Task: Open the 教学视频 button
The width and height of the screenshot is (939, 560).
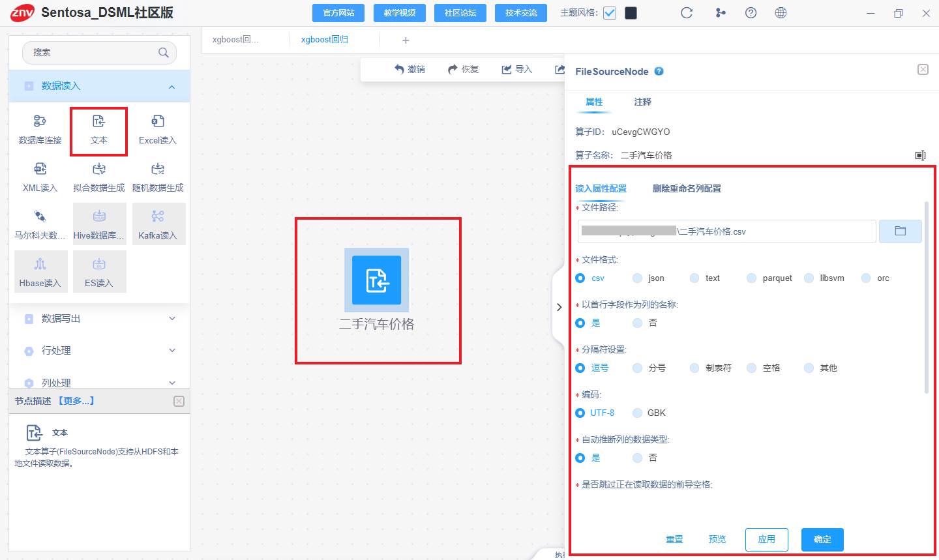Action: point(400,13)
